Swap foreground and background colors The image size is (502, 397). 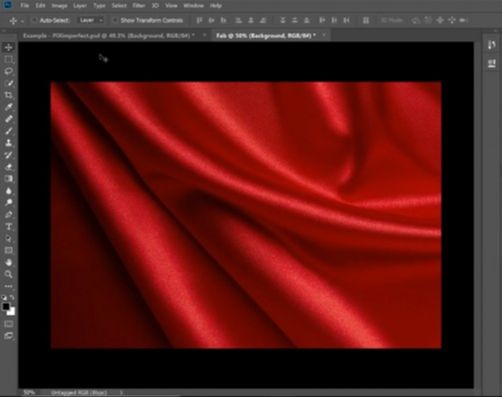(12, 297)
